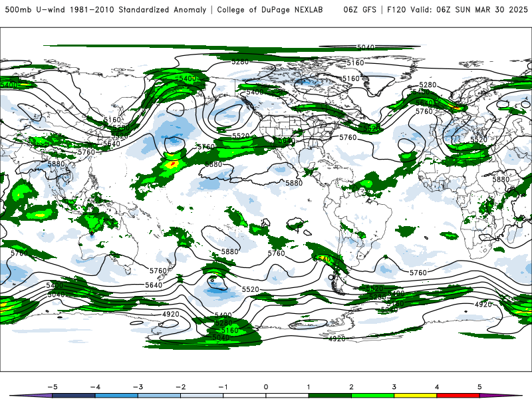Click the "06Z GFS" model run text
This screenshot has height=399, width=532.
360,9
